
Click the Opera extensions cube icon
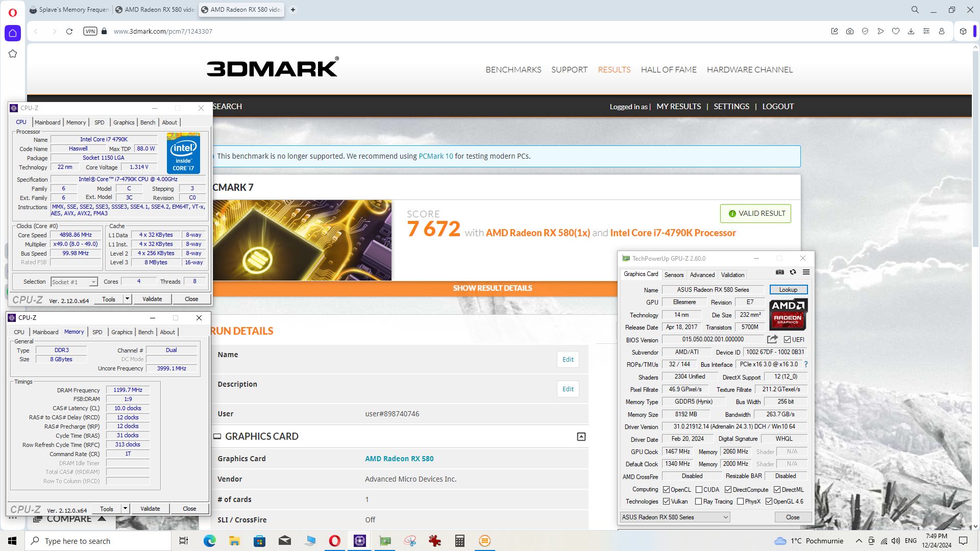click(963, 31)
